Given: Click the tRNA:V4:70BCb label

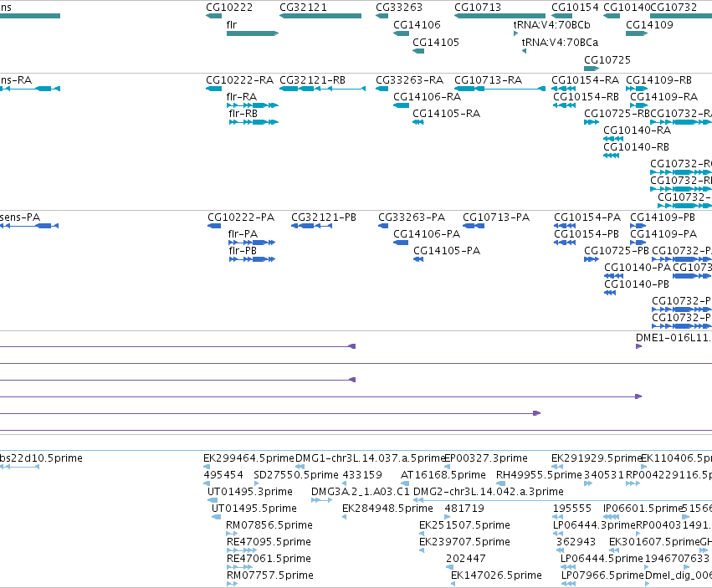Looking at the screenshot, I should 551,25.
